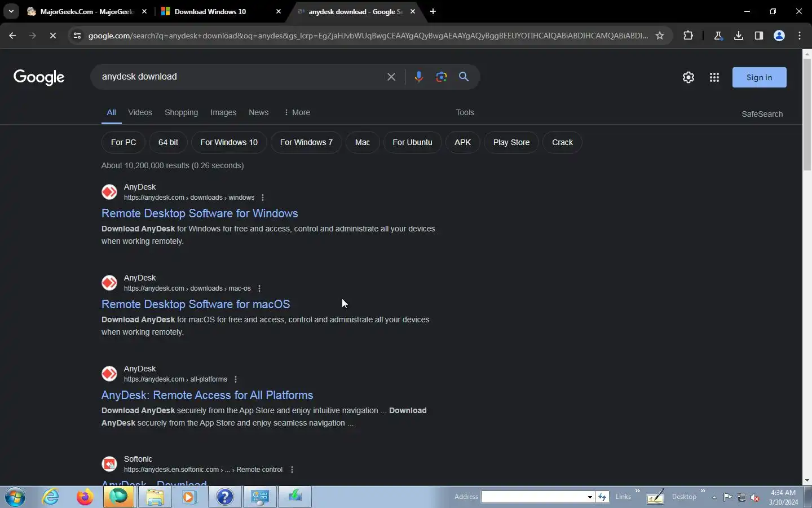Viewport: 812px width, 508px height.
Task: Launch Internet Explorer from the taskbar
Action: click(51, 497)
